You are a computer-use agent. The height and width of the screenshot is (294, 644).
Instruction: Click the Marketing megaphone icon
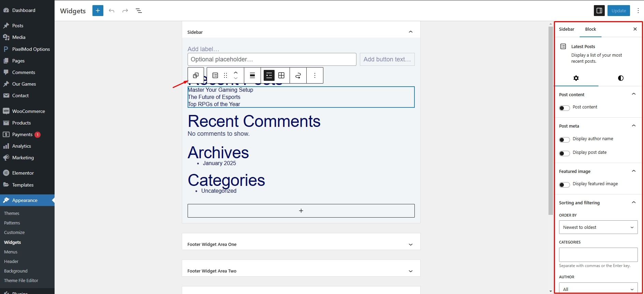(x=6, y=158)
